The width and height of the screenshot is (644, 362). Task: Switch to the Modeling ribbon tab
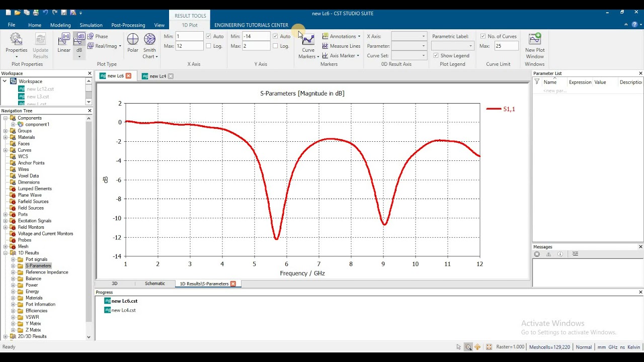click(60, 25)
